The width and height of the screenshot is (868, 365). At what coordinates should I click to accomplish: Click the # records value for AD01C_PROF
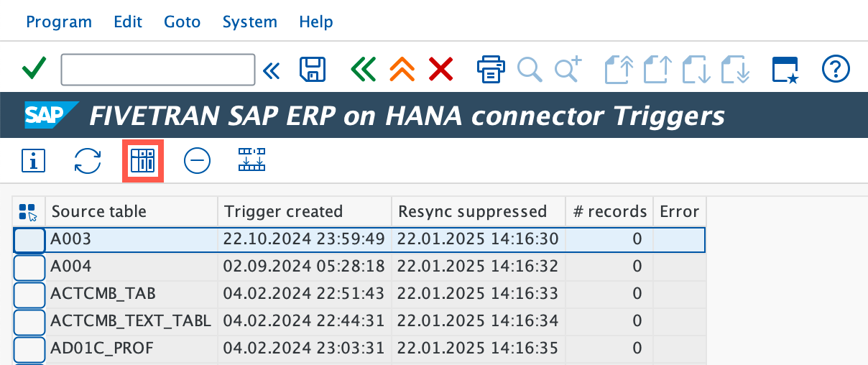[609, 348]
